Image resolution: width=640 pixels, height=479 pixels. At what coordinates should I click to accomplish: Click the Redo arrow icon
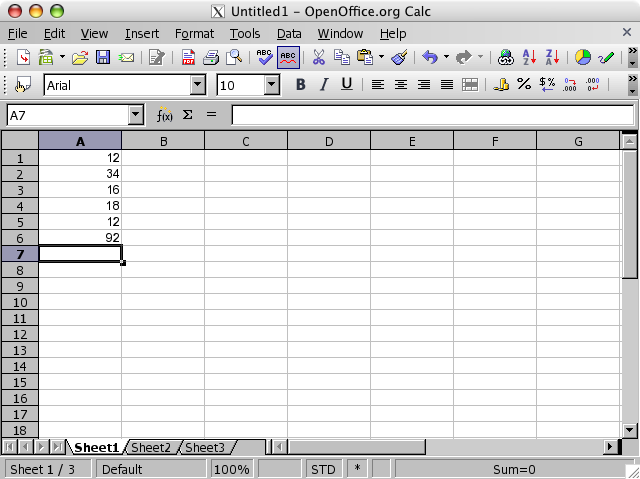click(464, 57)
